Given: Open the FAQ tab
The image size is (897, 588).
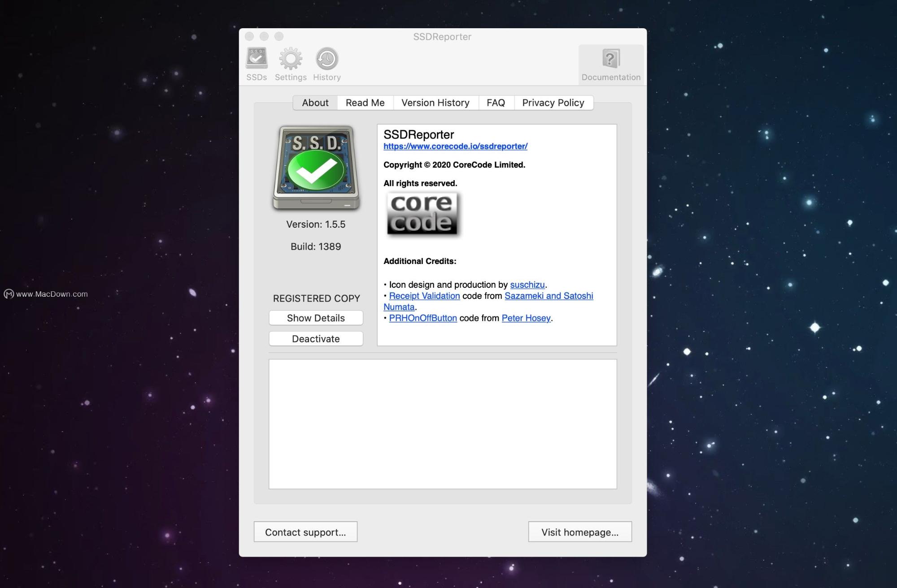Looking at the screenshot, I should point(496,103).
